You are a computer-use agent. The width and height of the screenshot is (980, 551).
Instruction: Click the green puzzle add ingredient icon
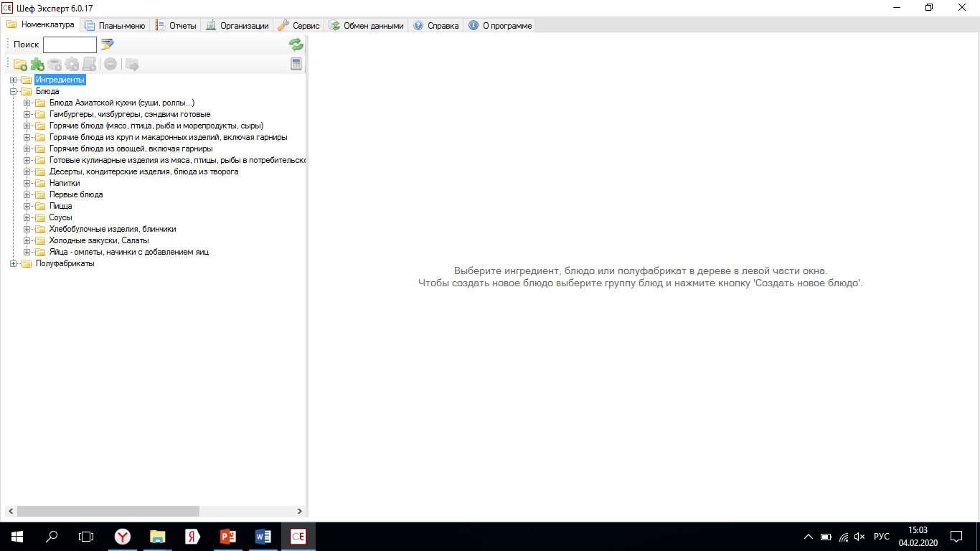(x=37, y=64)
